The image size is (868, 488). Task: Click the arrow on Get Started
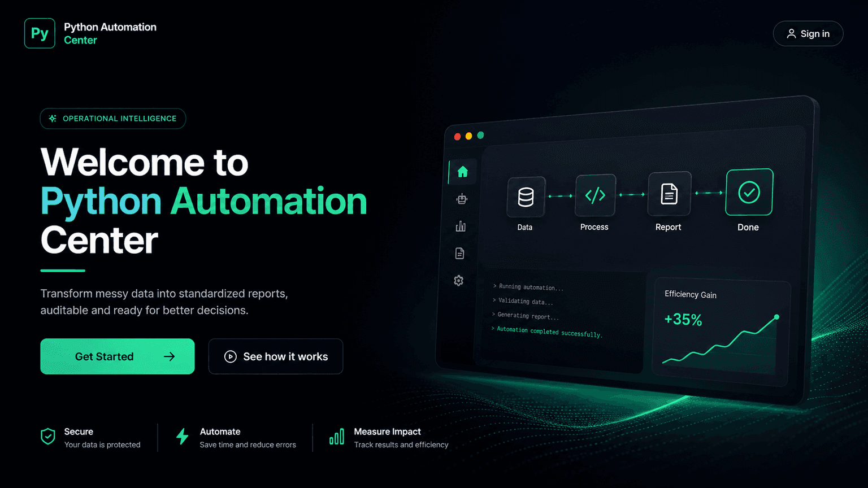coord(169,356)
